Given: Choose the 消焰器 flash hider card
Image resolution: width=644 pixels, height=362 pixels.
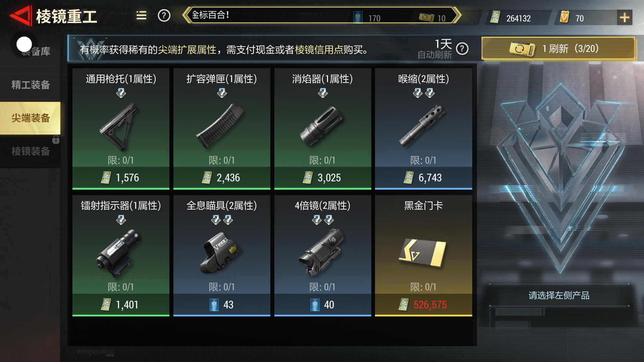Looking at the screenshot, I should [323, 129].
